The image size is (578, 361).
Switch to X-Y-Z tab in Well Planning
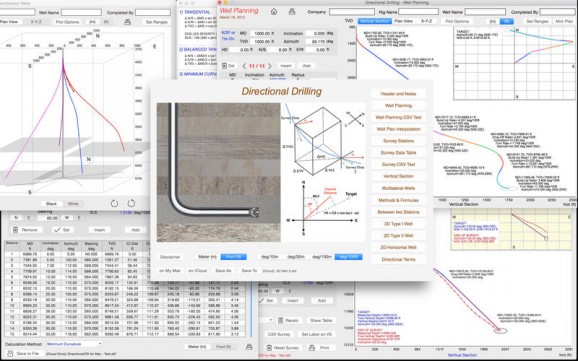[x=427, y=21]
